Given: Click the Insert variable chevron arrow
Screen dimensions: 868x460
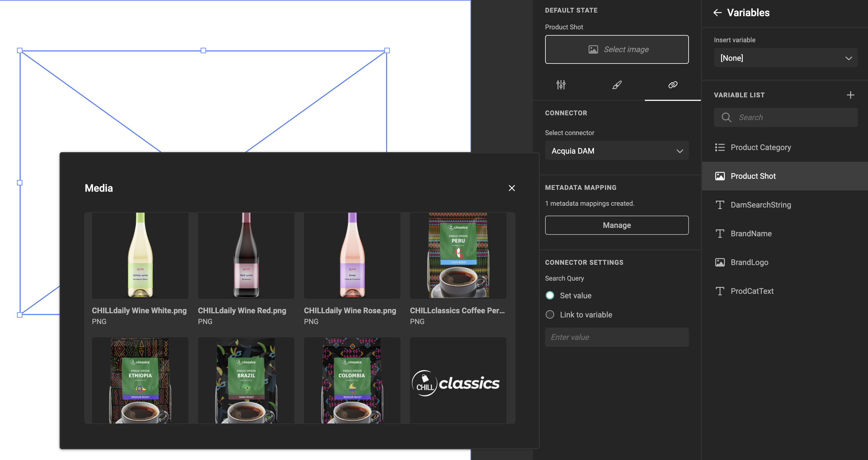Looking at the screenshot, I should pyautogui.click(x=849, y=58).
